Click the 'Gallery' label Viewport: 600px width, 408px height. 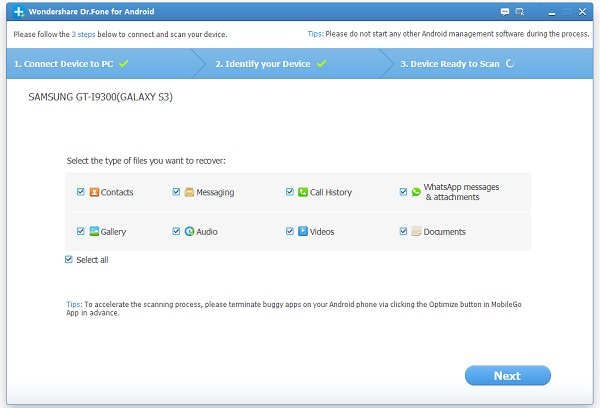pos(113,232)
